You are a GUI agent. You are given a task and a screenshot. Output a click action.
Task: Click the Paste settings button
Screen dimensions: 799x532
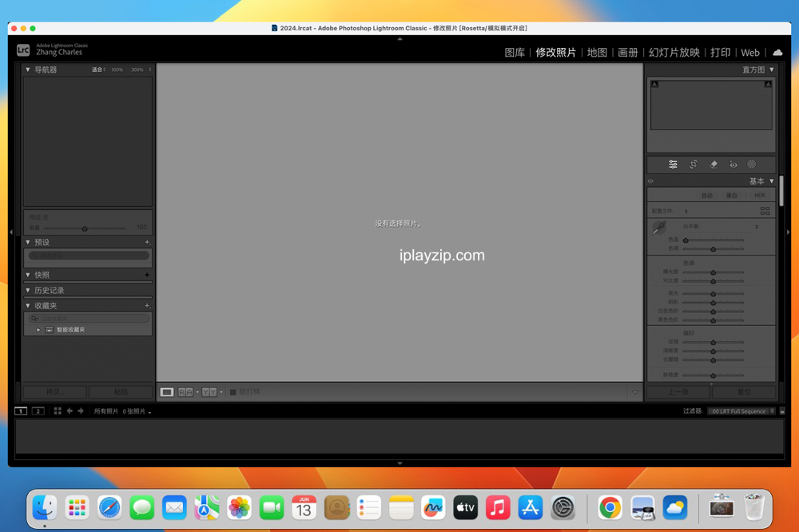[x=121, y=392]
